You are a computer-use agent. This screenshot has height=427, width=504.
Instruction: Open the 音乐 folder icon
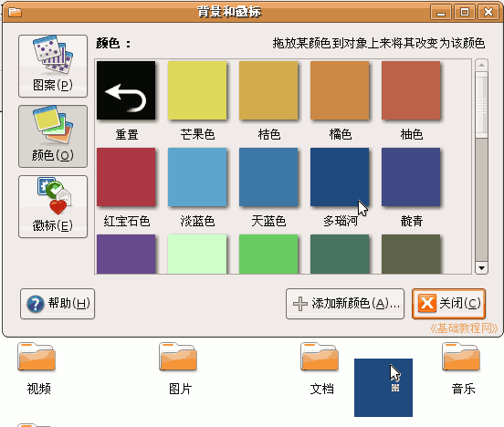pyautogui.click(x=461, y=357)
